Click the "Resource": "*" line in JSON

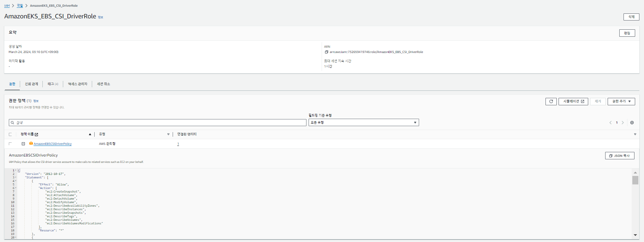[51, 230]
